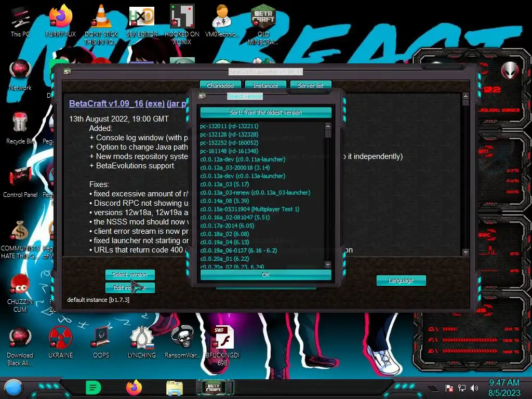The image size is (532, 399).
Task: Switch to the Server list tab
Action: [x=311, y=85]
